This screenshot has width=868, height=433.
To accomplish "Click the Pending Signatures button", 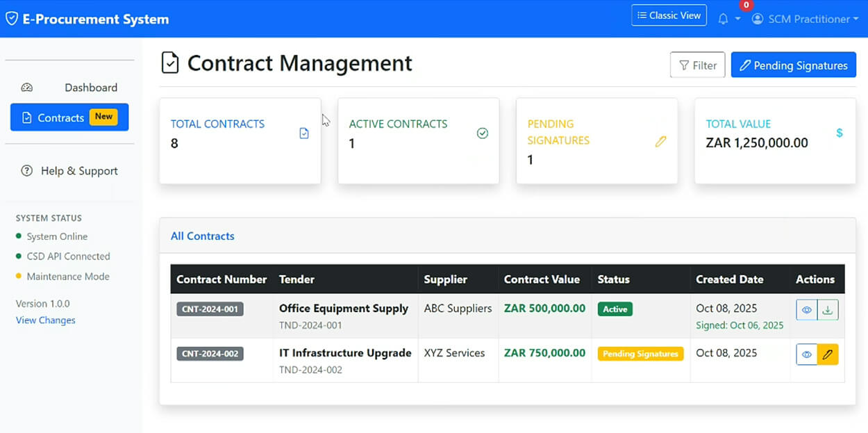I will point(793,65).
